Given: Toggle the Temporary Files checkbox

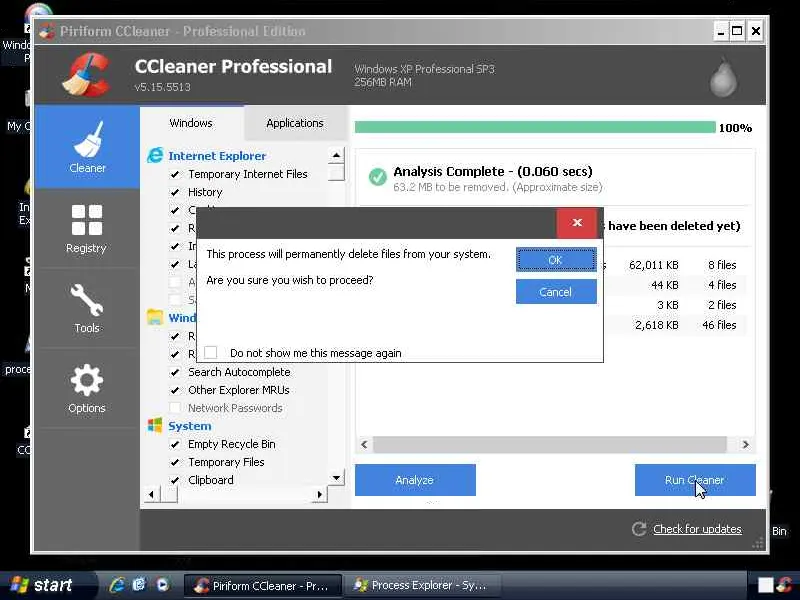Looking at the screenshot, I should [175, 462].
